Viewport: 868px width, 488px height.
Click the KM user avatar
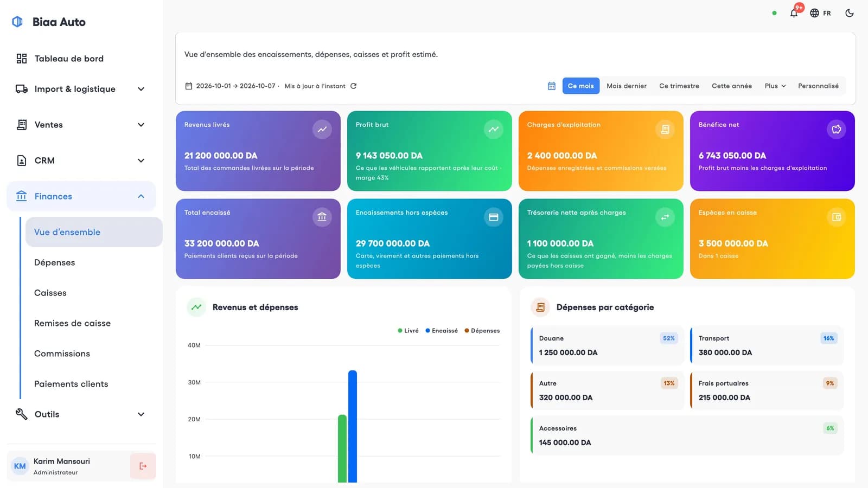(x=20, y=466)
